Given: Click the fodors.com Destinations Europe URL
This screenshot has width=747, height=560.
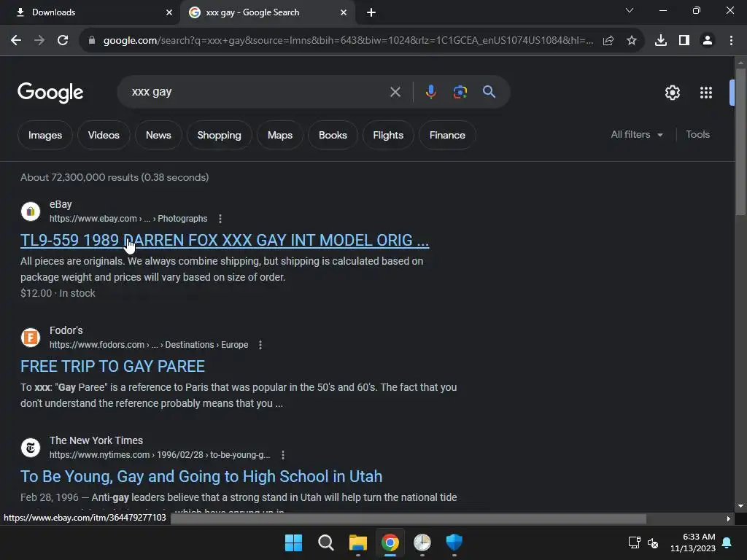Looking at the screenshot, I should pos(149,345).
